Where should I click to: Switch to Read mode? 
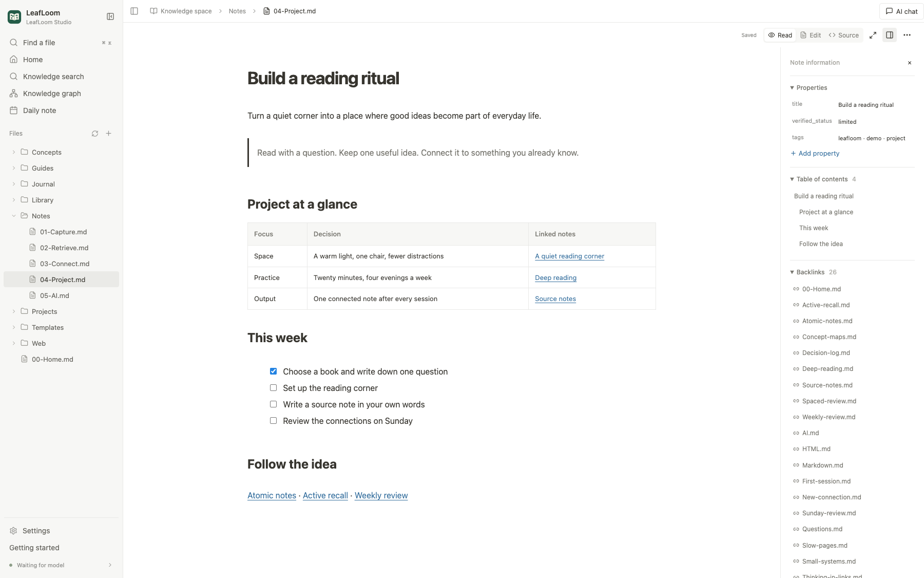780,35
